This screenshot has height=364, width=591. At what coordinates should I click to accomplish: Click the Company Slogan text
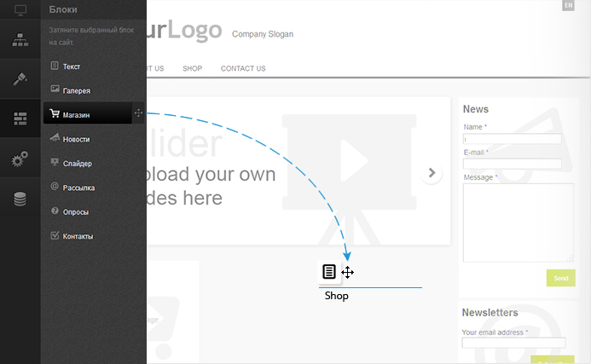point(263,34)
